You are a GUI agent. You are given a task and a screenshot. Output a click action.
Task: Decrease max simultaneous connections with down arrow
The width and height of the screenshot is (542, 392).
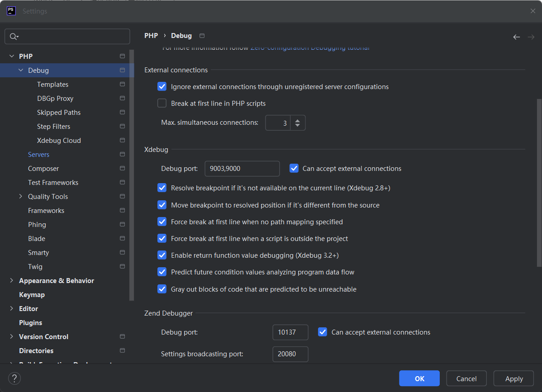tap(298, 126)
